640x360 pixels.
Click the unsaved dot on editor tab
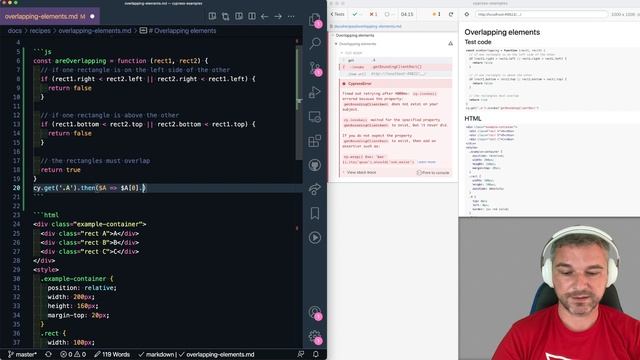click(x=92, y=16)
